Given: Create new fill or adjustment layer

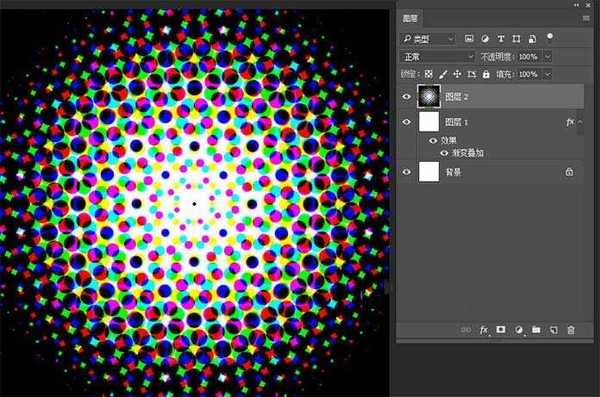Looking at the screenshot, I should pyautogui.click(x=518, y=330).
